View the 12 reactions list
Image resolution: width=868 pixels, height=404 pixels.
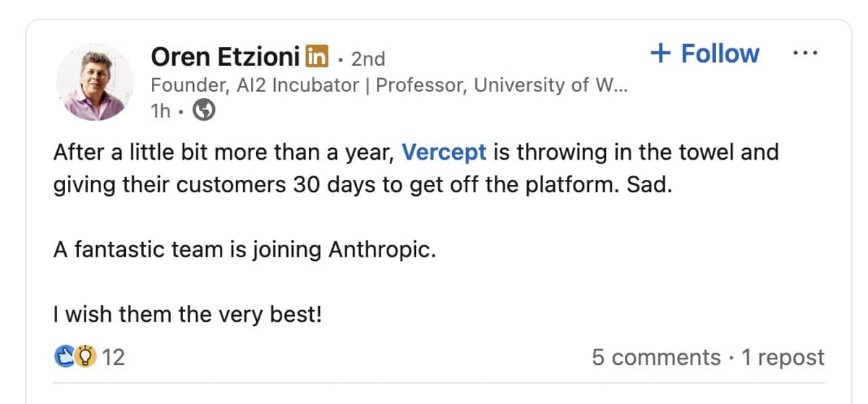pyautogui.click(x=113, y=357)
